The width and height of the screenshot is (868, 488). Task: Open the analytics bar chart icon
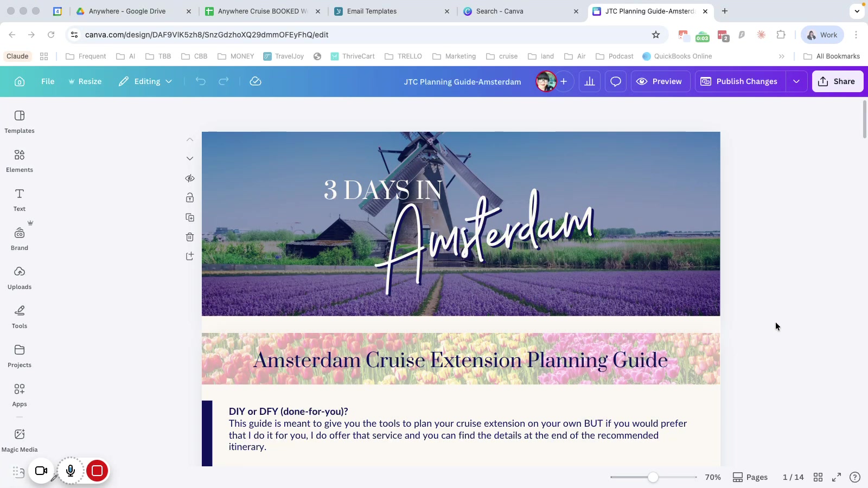point(590,81)
